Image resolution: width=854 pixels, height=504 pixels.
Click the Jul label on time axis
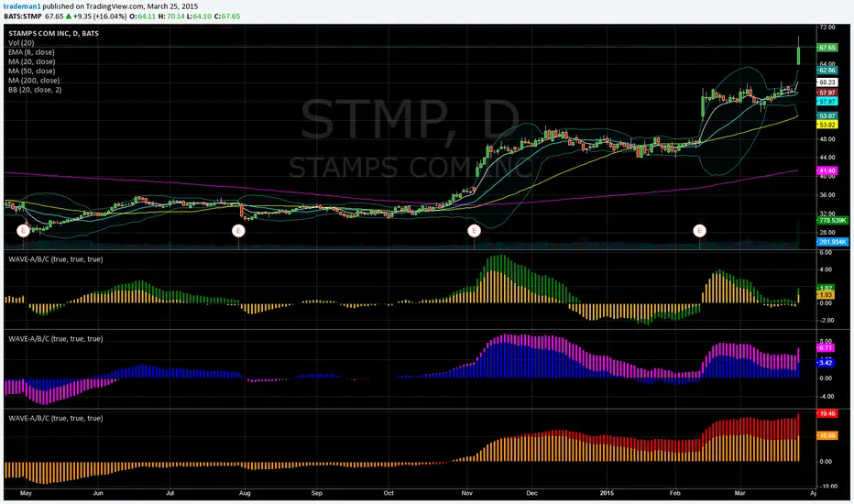tap(170, 493)
